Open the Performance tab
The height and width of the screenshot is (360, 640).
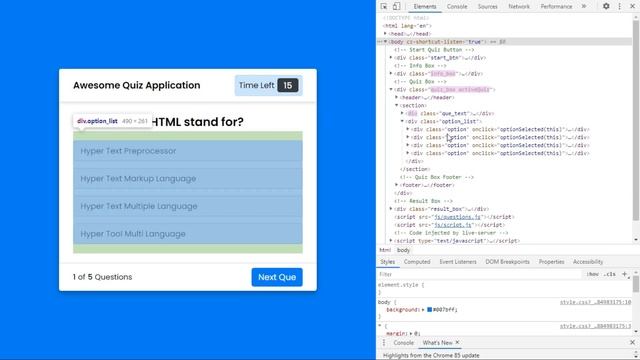[556, 7]
